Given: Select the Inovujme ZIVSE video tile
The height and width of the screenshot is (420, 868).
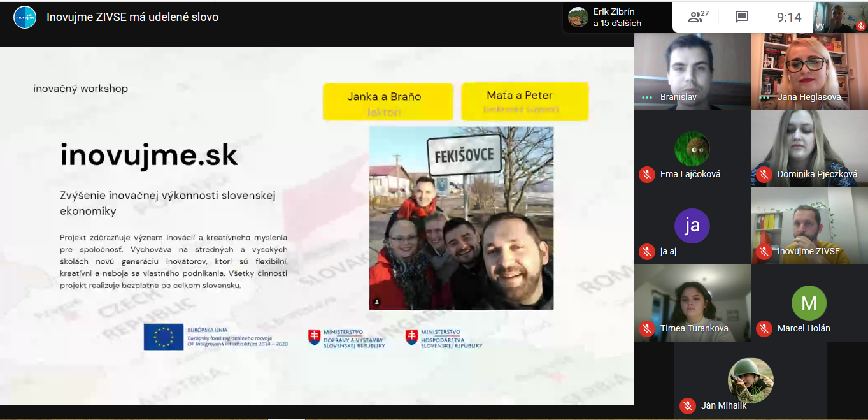Looking at the screenshot, I should pyautogui.click(x=809, y=226).
